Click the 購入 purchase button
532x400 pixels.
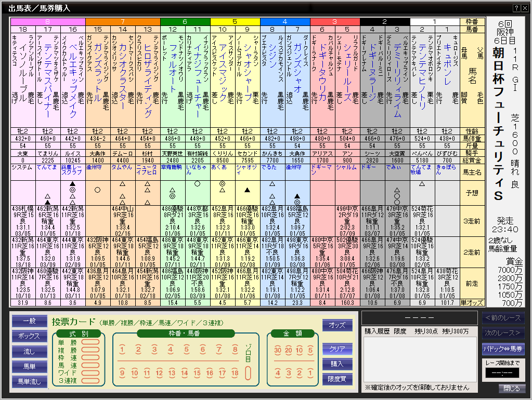click(x=338, y=364)
